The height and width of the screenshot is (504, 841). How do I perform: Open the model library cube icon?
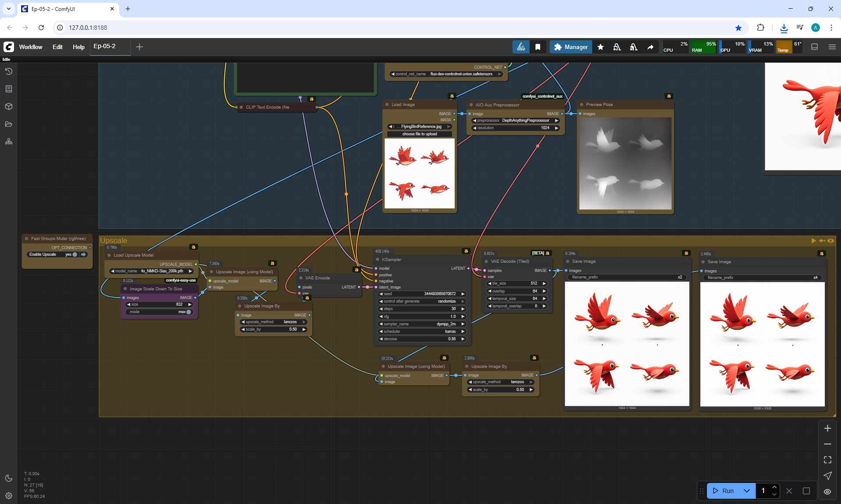pyautogui.click(x=9, y=106)
